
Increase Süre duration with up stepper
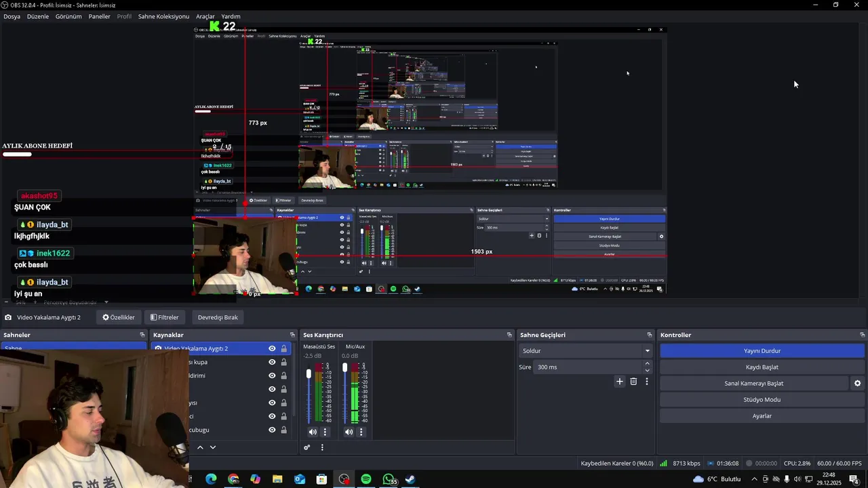(x=647, y=363)
